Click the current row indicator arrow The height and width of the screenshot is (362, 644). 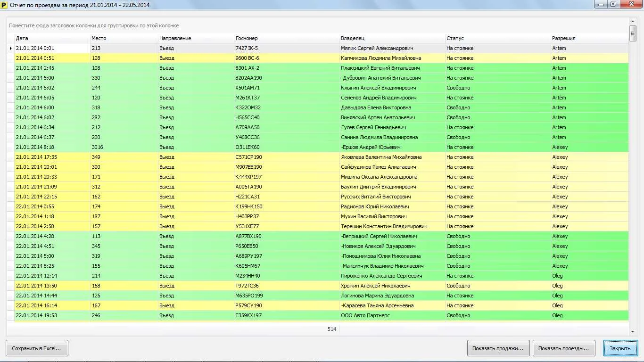click(x=10, y=48)
